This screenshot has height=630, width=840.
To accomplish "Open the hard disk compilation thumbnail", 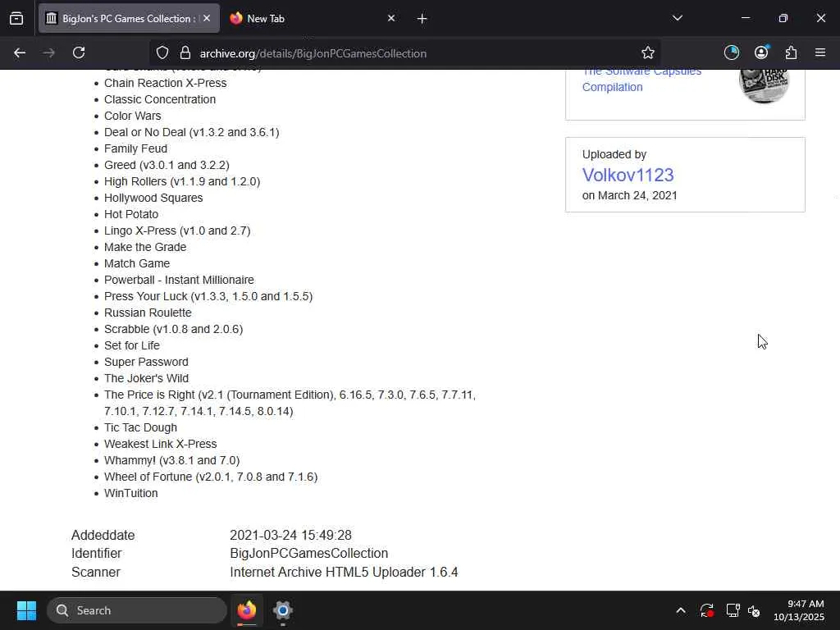I will click(764, 85).
